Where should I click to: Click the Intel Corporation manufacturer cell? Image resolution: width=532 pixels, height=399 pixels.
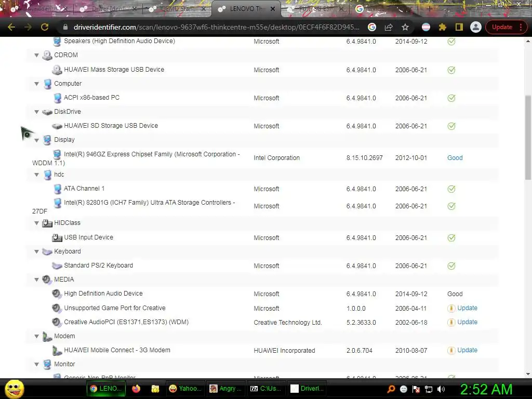[x=276, y=158]
